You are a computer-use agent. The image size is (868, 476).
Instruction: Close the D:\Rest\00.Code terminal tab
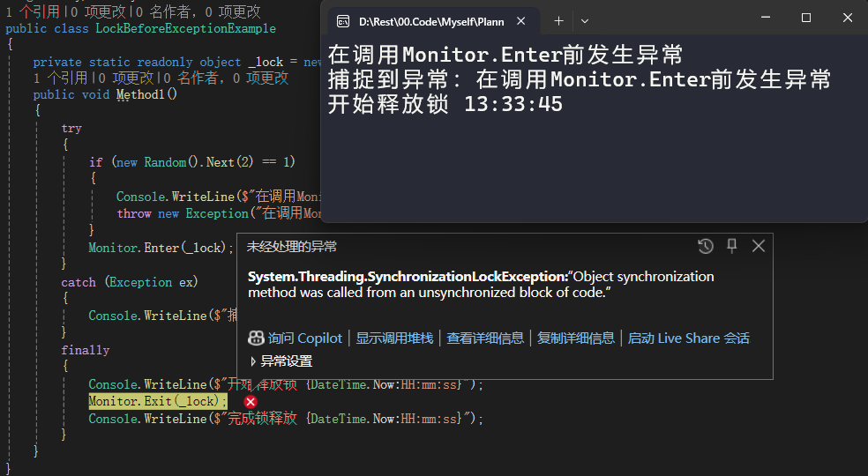521,21
